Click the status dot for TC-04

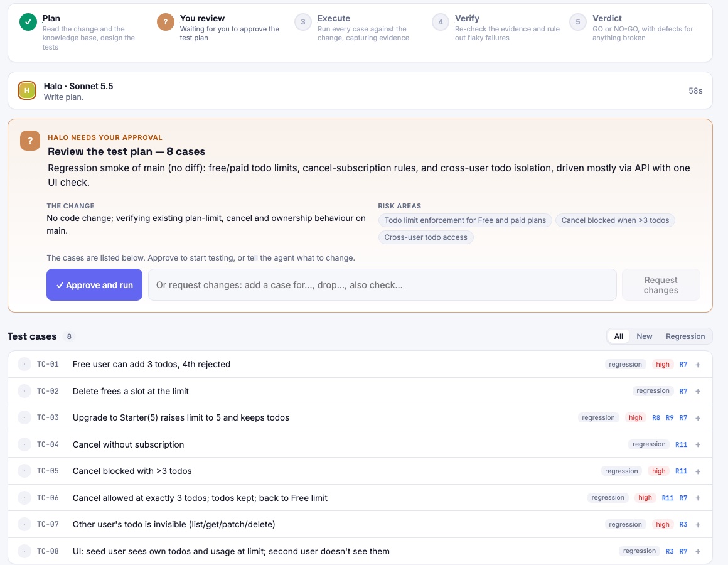pos(24,444)
